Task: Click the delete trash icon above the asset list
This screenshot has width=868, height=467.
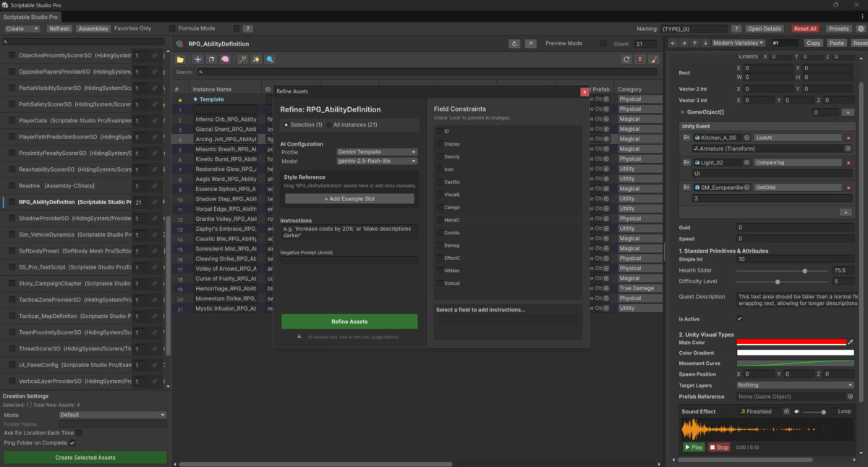Action: 640,59
